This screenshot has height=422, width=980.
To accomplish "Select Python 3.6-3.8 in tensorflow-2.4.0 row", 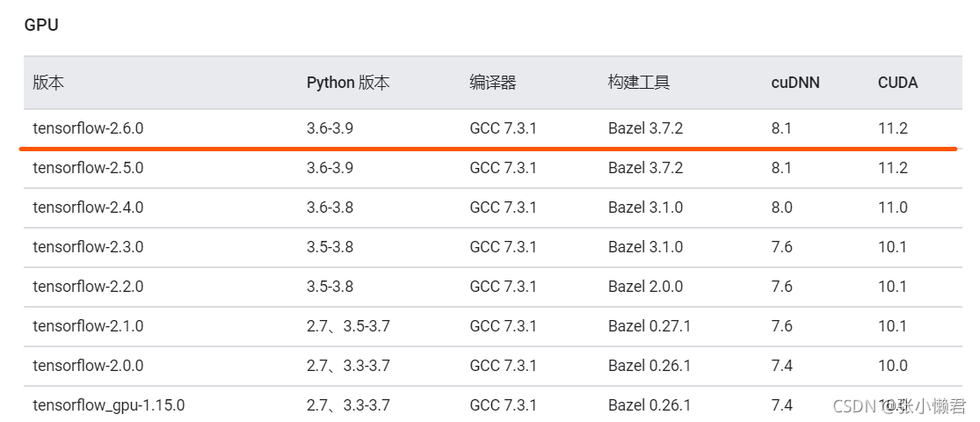I will click(x=330, y=207).
